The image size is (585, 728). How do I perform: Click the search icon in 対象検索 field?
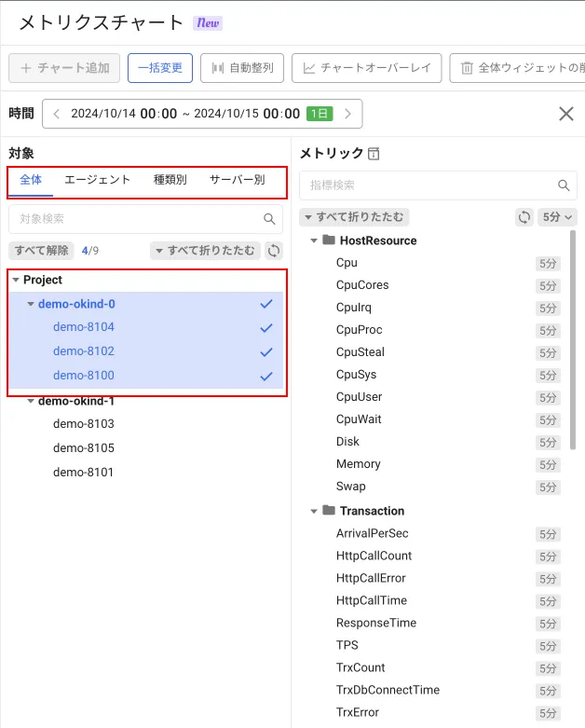[x=269, y=219]
